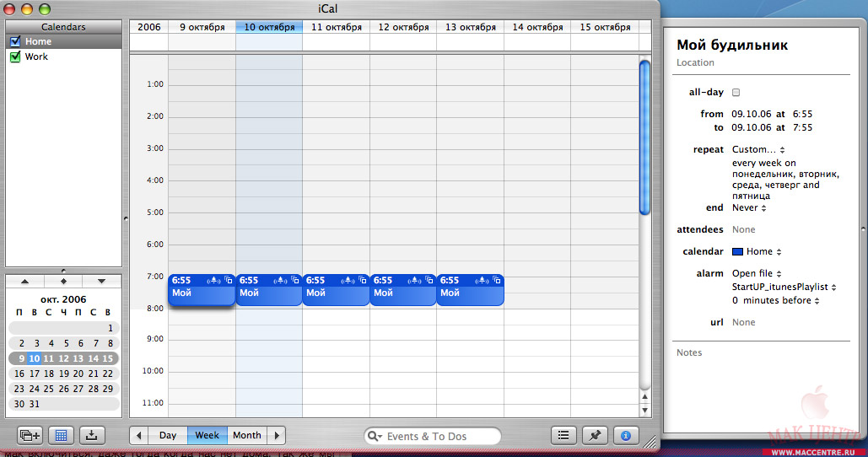
Task: Open the alarm Open file dropdown
Action: coord(757,273)
